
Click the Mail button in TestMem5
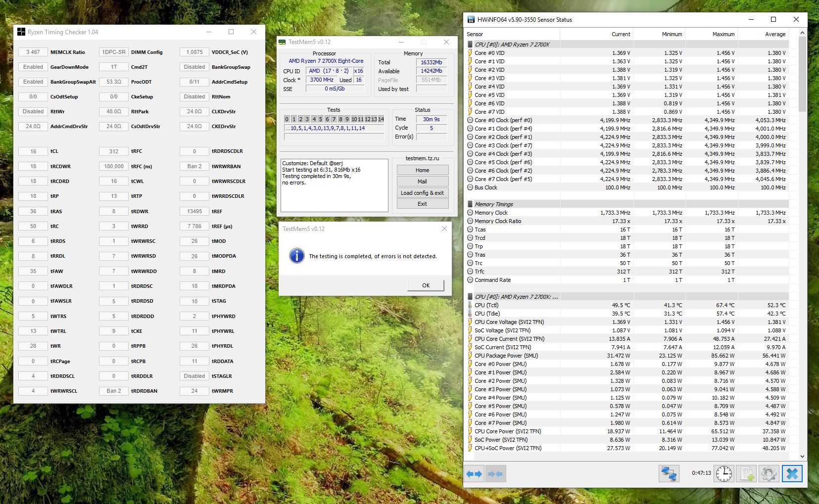pyautogui.click(x=423, y=182)
